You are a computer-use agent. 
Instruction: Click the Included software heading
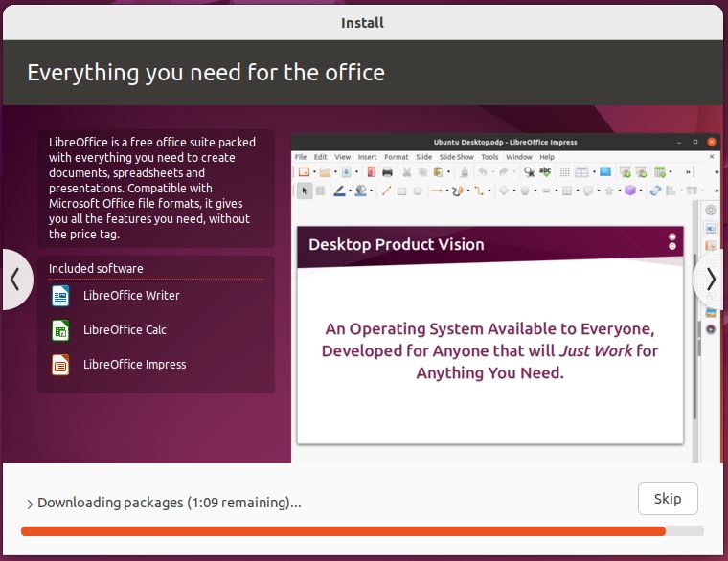pos(96,268)
